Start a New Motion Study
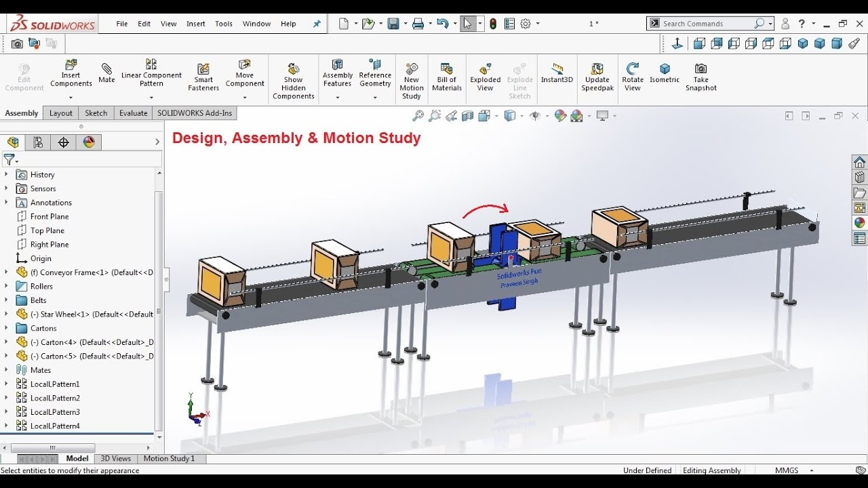The height and width of the screenshot is (488, 868). click(x=412, y=81)
